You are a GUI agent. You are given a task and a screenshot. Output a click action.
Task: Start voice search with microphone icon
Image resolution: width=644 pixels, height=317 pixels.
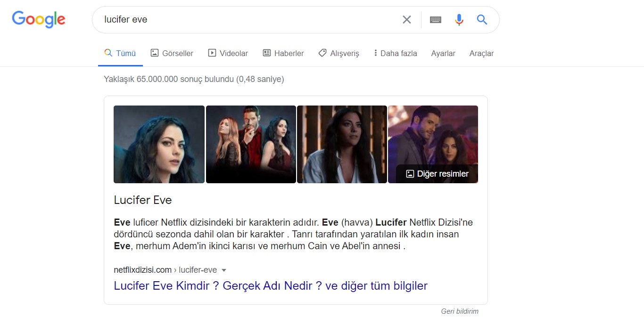click(459, 19)
